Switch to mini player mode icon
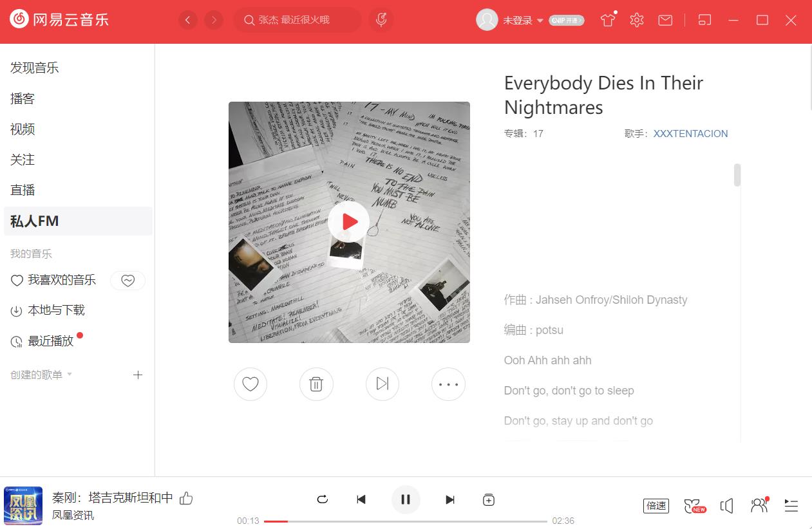 pos(705,21)
